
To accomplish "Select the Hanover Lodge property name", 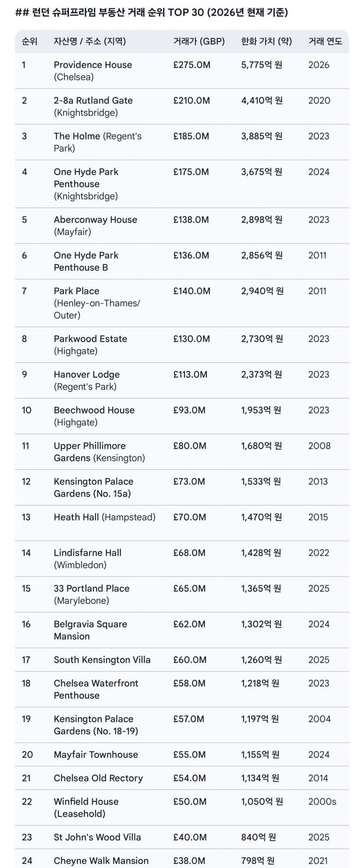I will point(87,374).
